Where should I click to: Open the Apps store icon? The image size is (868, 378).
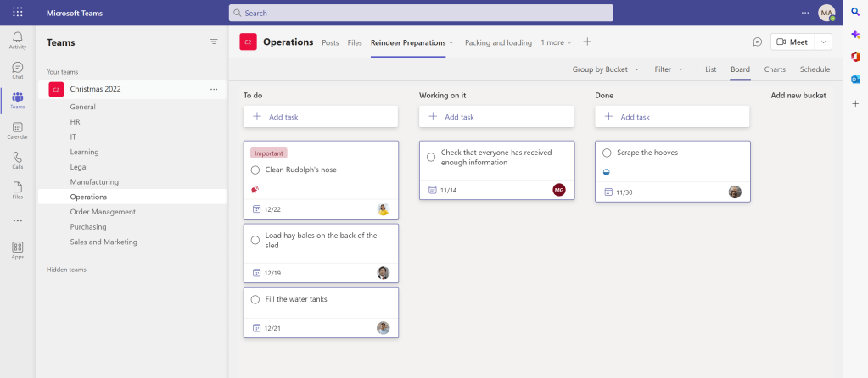click(18, 250)
